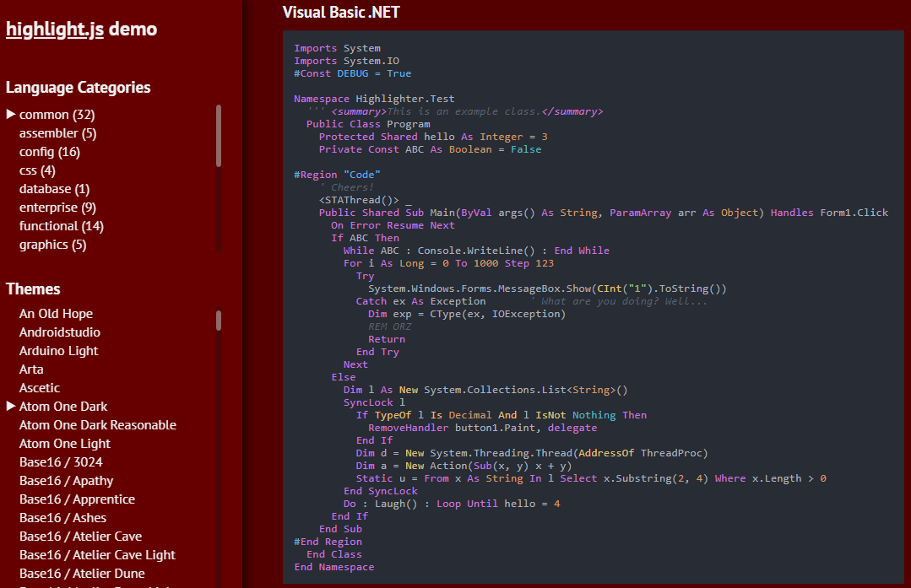This screenshot has height=588, width=911.
Task: Apply the Base16 / Apathy theme
Action: coord(66,481)
